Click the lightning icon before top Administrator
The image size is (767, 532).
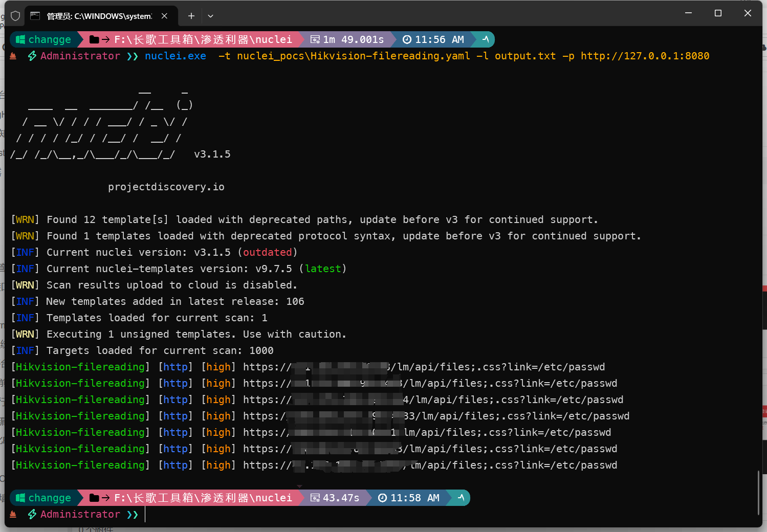[32, 56]
